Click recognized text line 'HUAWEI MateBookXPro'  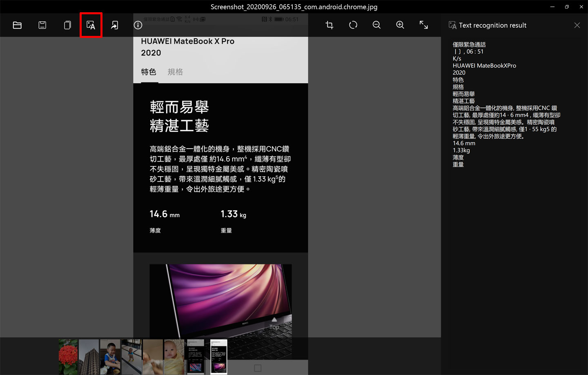pos(484,66)
